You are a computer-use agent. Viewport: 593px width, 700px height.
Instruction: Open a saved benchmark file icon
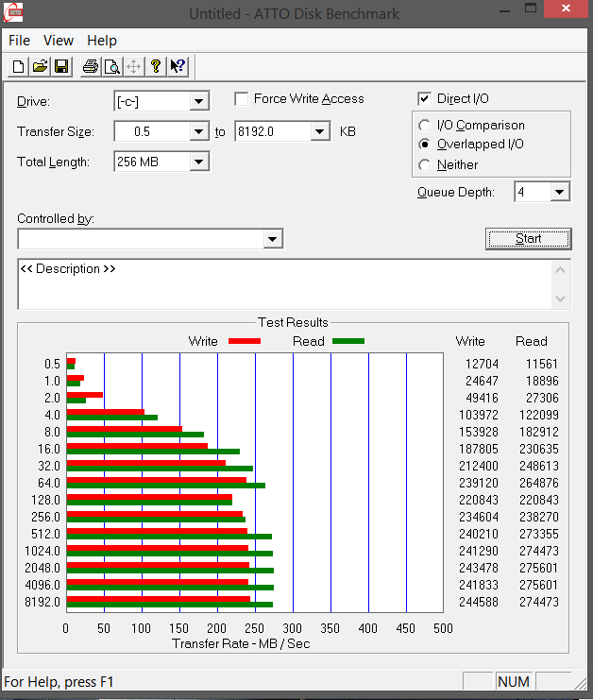point(40,67)
